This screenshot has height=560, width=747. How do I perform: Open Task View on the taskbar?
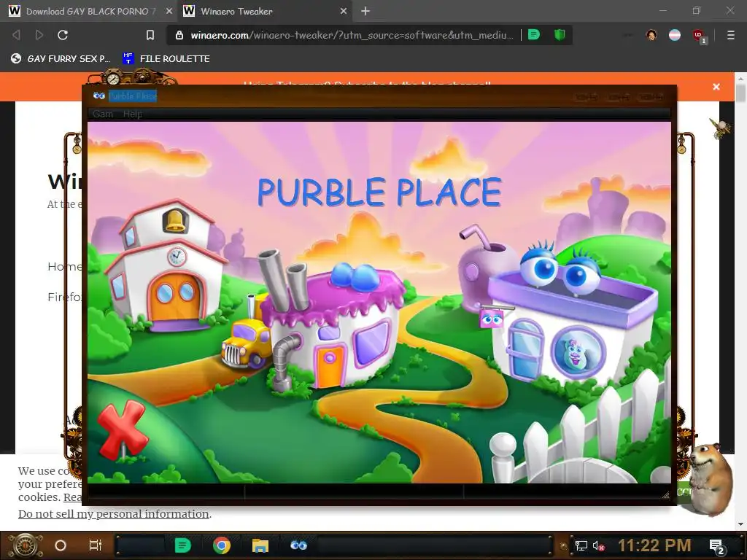[96, 545]
